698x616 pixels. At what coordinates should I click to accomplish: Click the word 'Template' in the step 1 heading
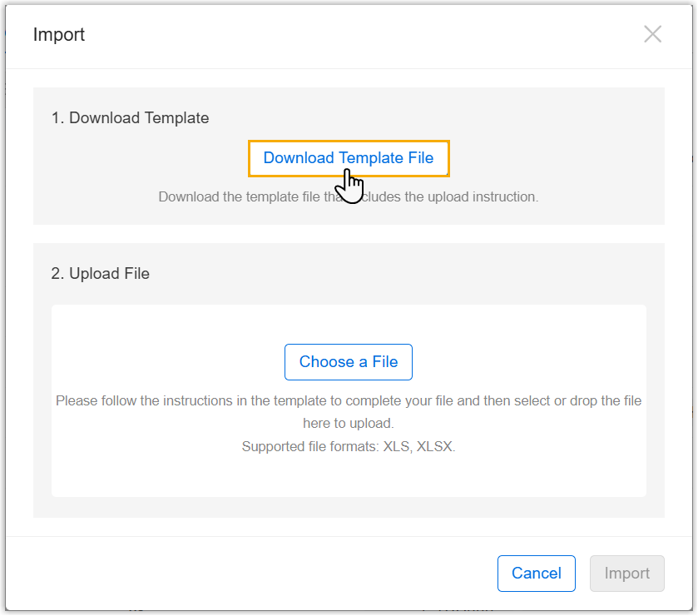(176, 118)
